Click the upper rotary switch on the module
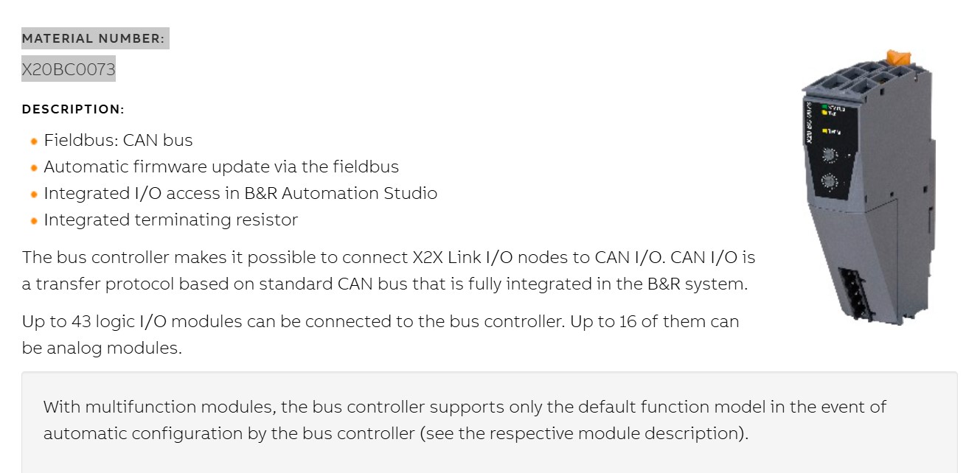 pyautogui.click(x=830, y=155)
